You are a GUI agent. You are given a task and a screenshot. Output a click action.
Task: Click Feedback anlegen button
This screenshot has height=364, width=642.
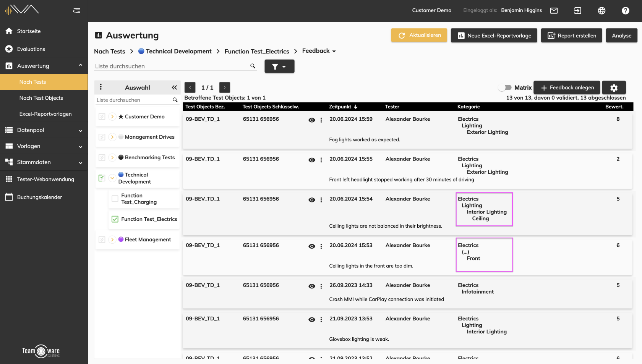pyautogui.click(x=567, y=87)
